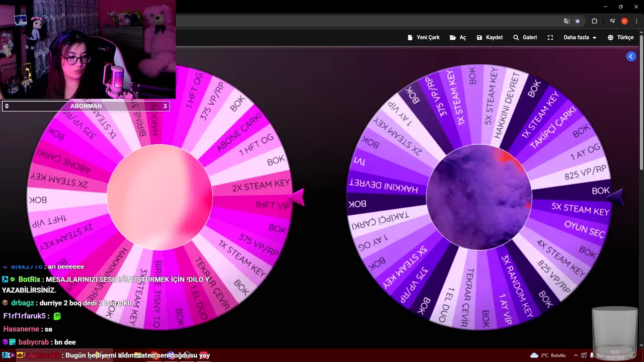Save the wheel with Kaydet
Screen dimensions: 644x362
point(490,38)
